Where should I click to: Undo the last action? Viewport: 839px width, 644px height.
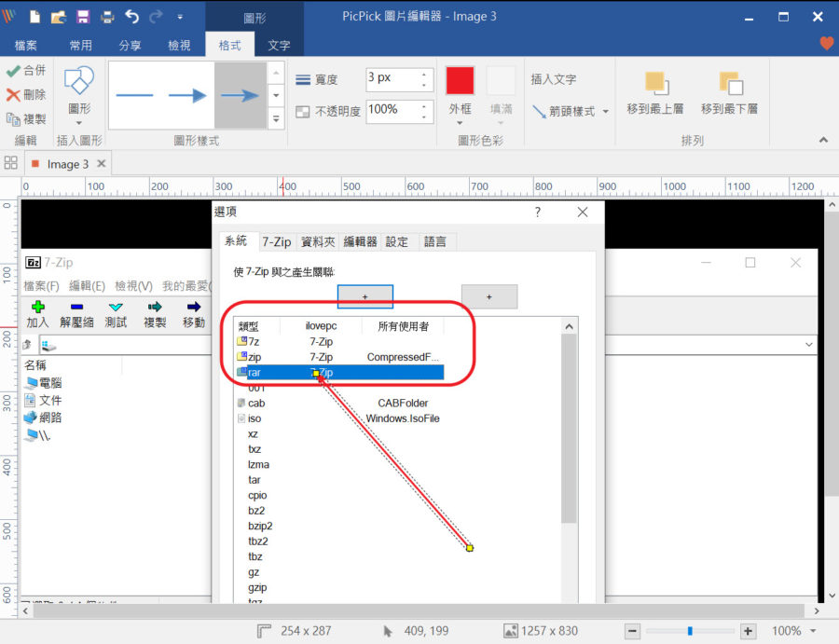[132, 17]
